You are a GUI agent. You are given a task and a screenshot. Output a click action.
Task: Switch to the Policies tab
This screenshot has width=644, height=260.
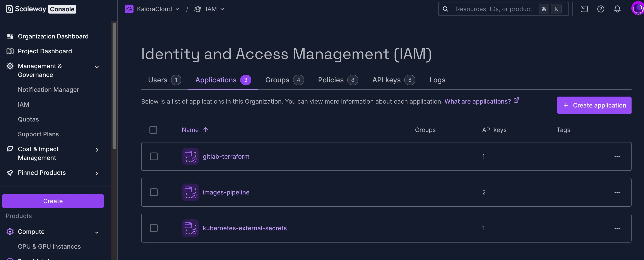click(331, 80)
